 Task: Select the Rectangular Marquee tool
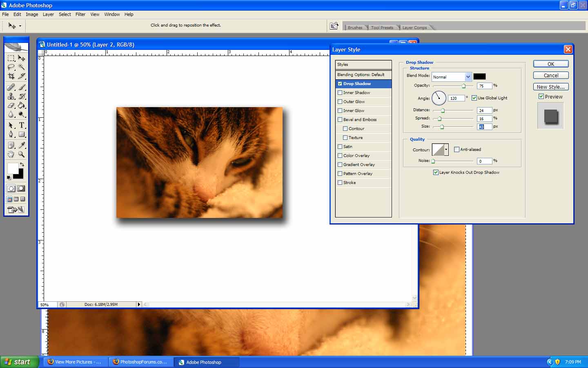(x=11, y=58)
